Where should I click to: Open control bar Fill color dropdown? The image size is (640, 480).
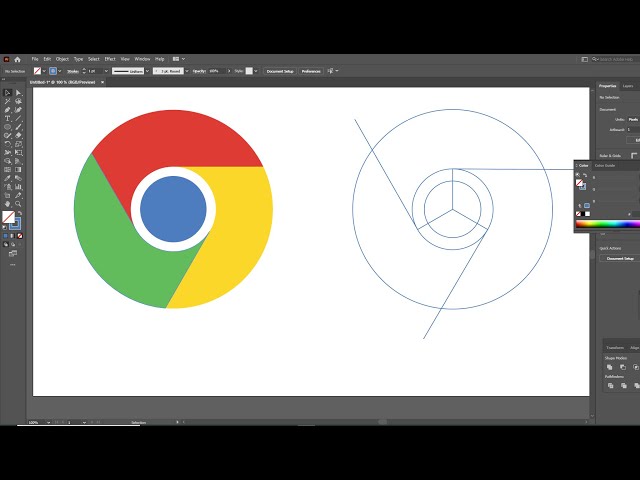[44, 71]
